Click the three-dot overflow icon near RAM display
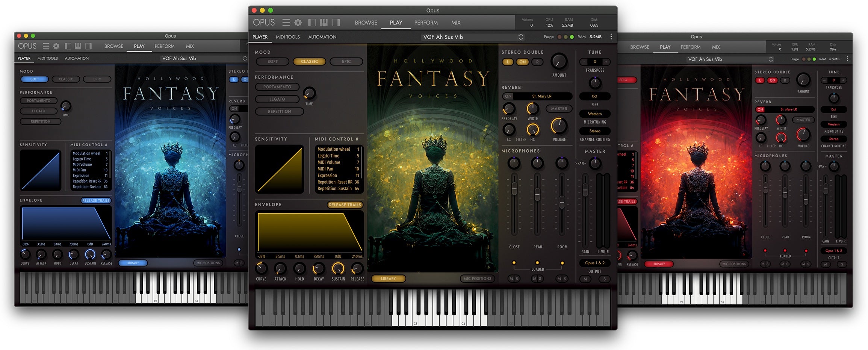The width and height of the screenshot is (868, 350). 611,36
